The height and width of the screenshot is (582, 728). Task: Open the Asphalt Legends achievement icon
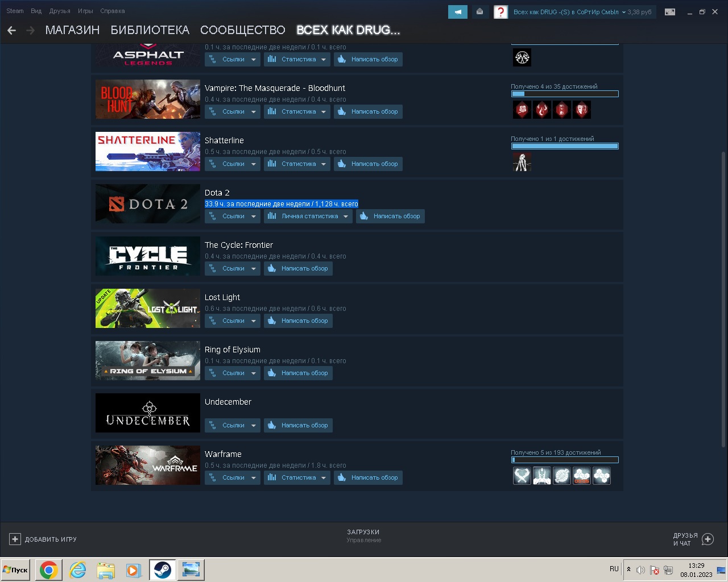coord(522,57)
